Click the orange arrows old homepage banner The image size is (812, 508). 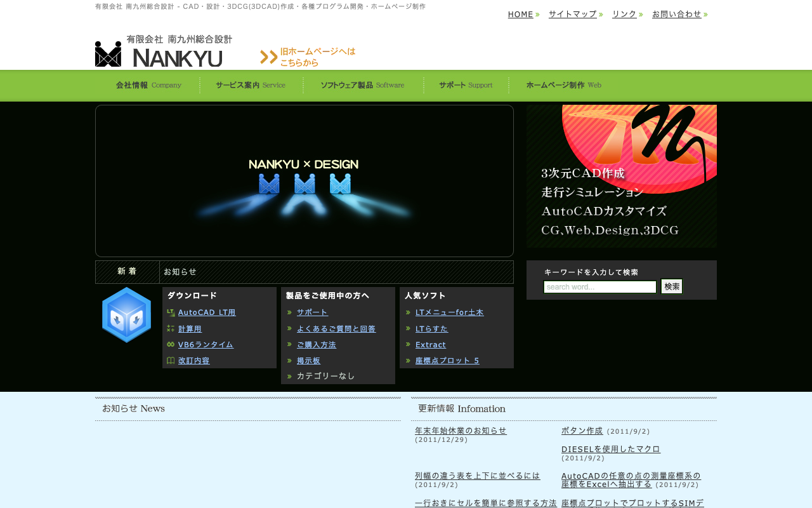point(308,57)
